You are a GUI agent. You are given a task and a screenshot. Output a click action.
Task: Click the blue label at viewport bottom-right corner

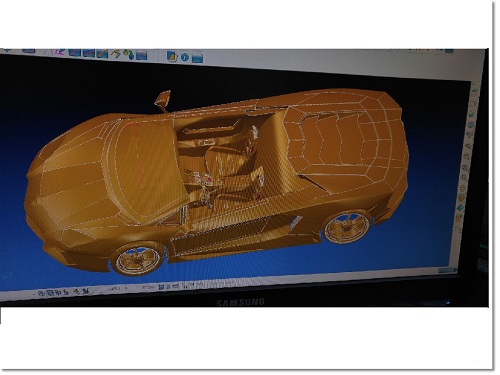click(447, 270)
